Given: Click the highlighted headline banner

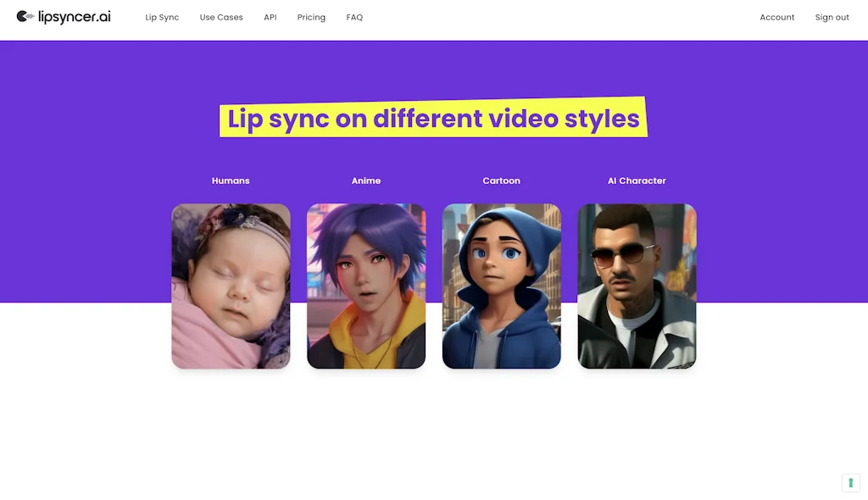Looking at the screenshot, I should [x=433, y=119].
